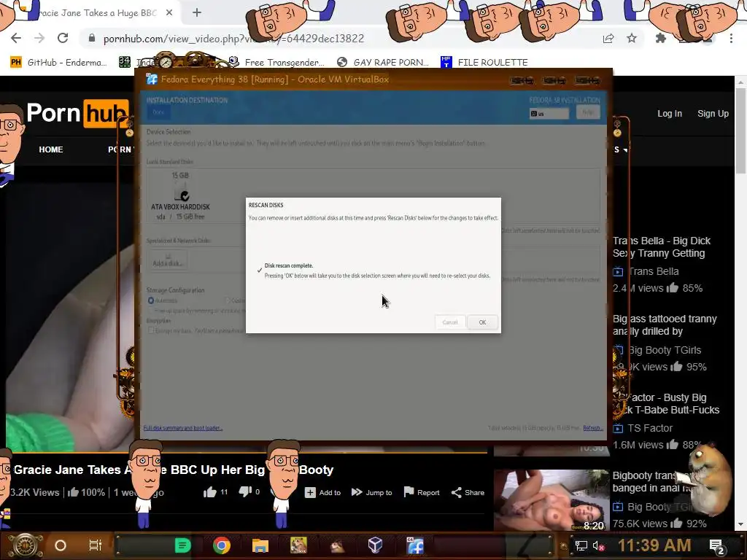The width and height of the screenshot is (747, 560).
Task: Click the 'Disk rescan complete.' text
Action: pos(289,265)
